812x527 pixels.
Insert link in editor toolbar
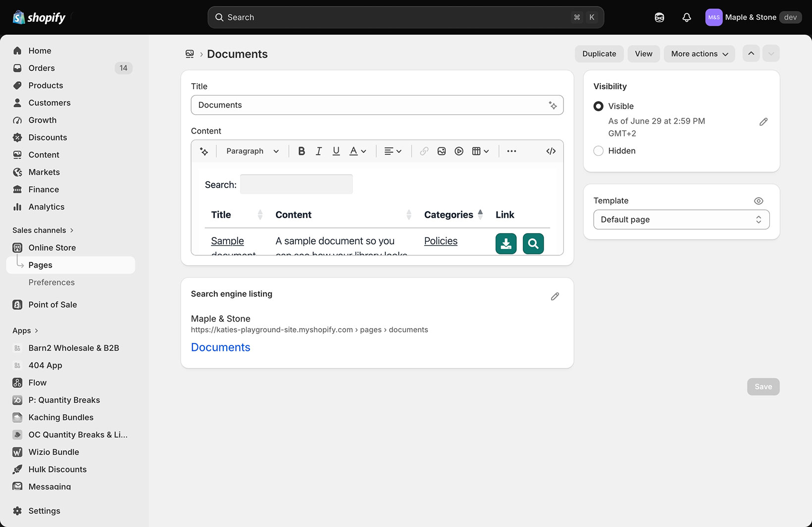click(x=424, y=151)
